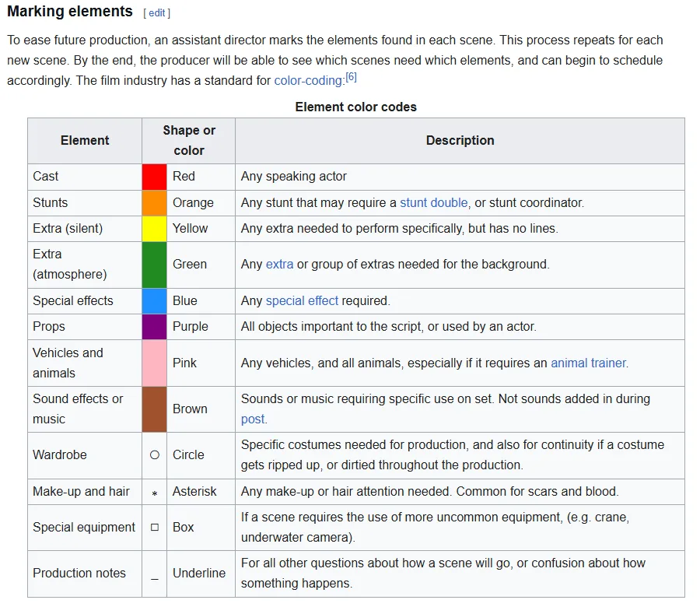Click the Purple label text
The width and height of the screenshot is (700, 607).
pyautogui.click(x=191, y=327)
